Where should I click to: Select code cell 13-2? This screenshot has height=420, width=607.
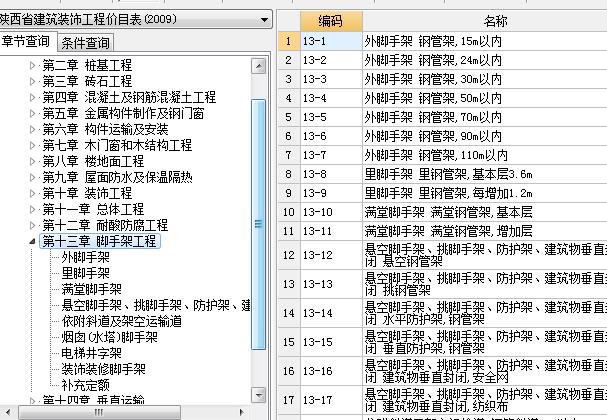tap(331, 60)
